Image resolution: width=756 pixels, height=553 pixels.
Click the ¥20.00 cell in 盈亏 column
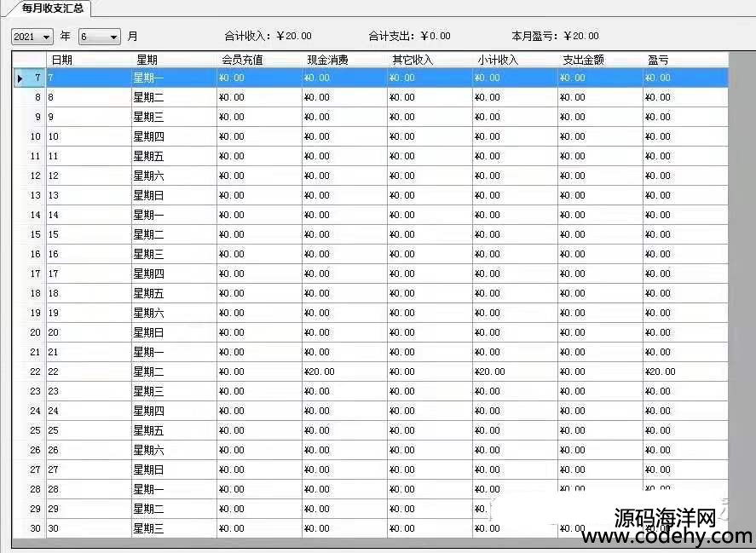coord(685,372)
